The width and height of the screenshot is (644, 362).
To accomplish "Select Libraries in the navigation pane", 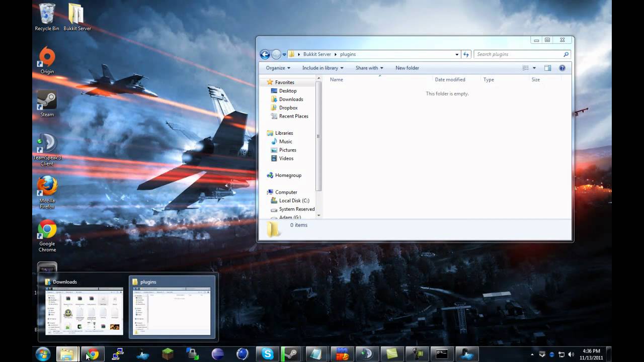I will [x=284, y=133].
